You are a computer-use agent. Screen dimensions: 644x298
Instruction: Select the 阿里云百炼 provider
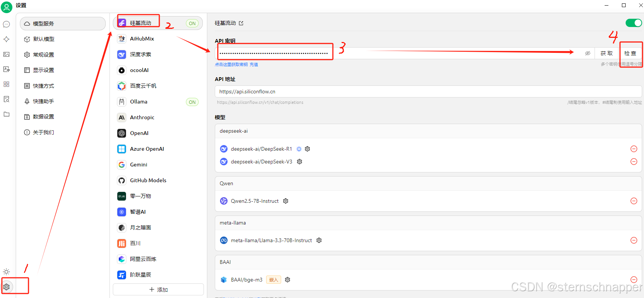point(158,259)
